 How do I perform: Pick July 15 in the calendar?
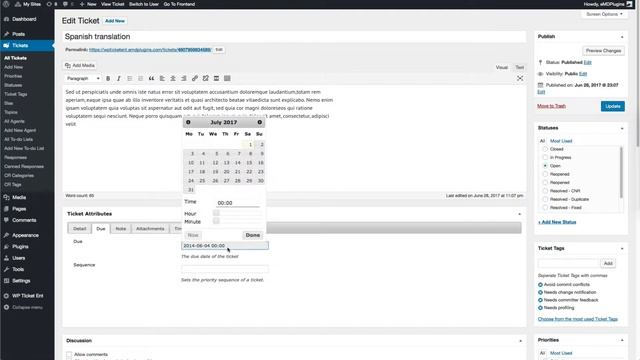click(249, 162)
